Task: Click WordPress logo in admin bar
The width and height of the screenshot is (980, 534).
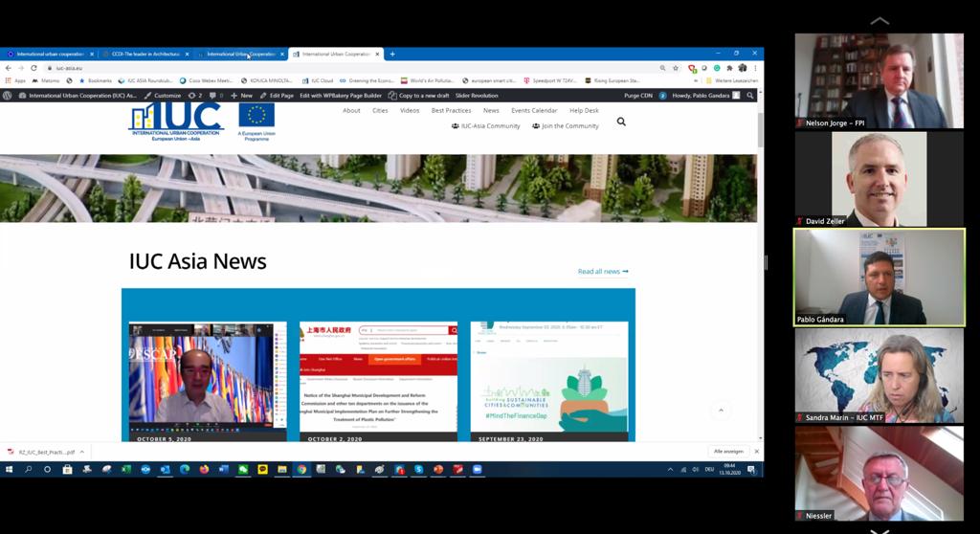Action: coord(8,96)
